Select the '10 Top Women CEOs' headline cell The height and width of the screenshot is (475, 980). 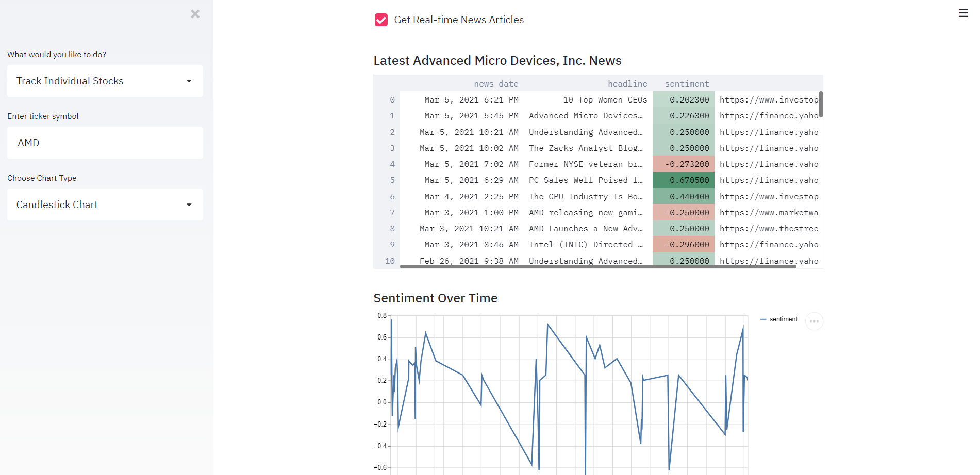click(588, 100)
